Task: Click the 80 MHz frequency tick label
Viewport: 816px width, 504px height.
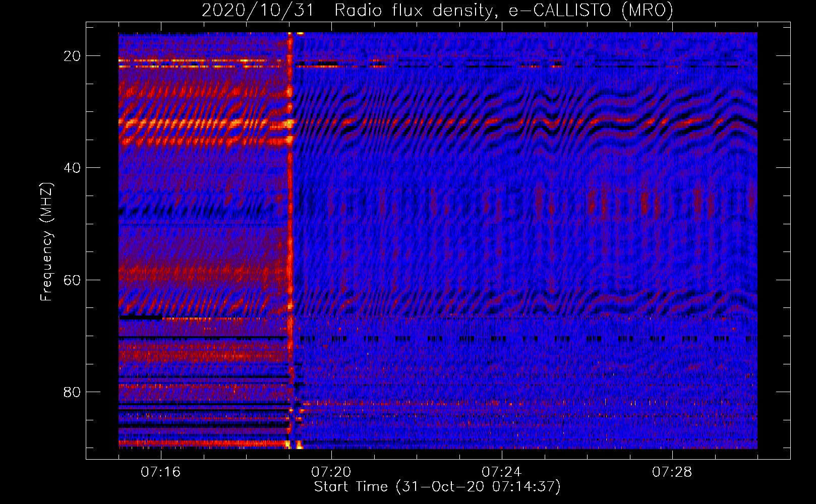Action: pyautogui.click(x=73, y=392)
